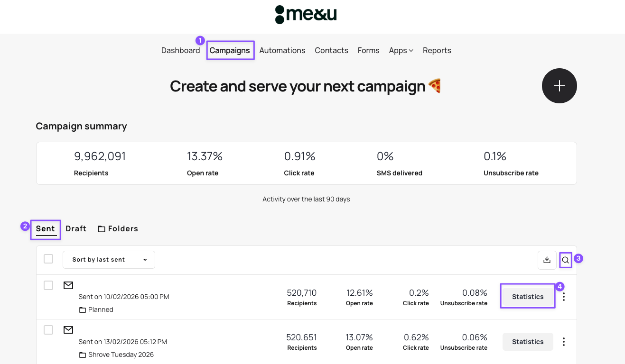
Task: Click envelope icon of 13/02/2026 campaign
Action: coord(68,330)
